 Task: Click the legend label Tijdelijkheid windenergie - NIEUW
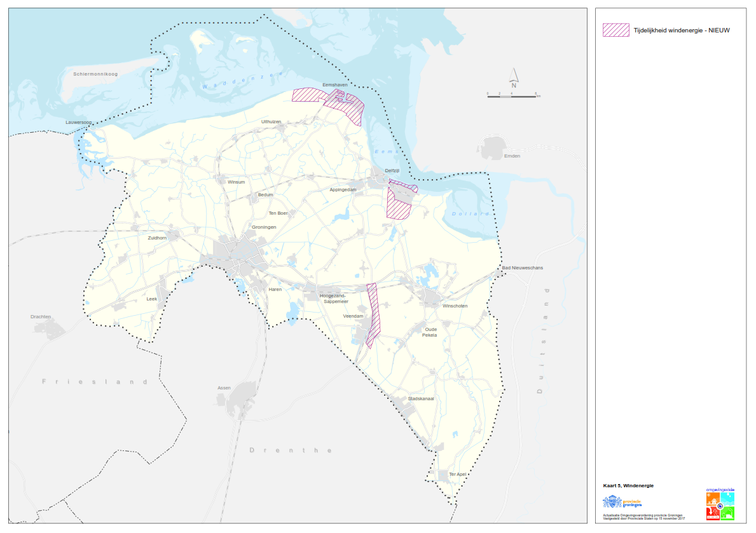(x=677, y=30)
